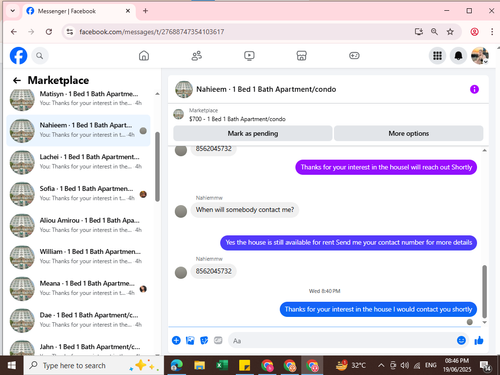Click the message 'When will somebody contact me?'
This screenshot has height=375, width=500.
point(245,210)
